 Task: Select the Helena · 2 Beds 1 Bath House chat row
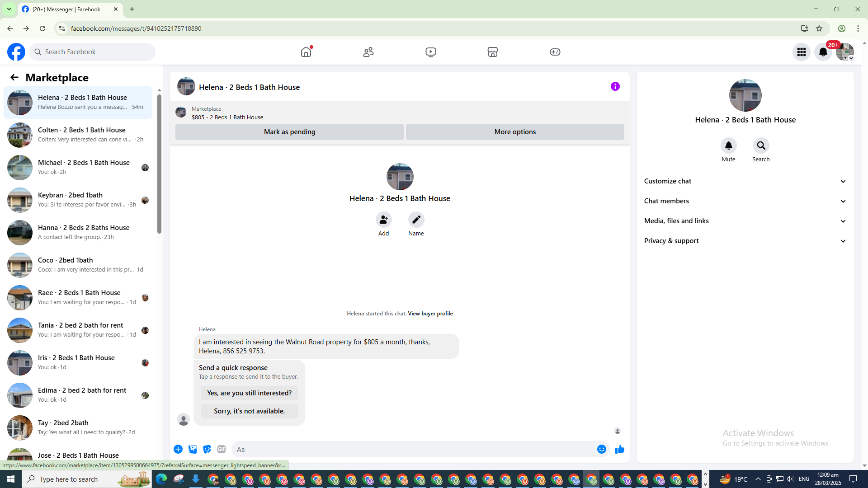78,103
